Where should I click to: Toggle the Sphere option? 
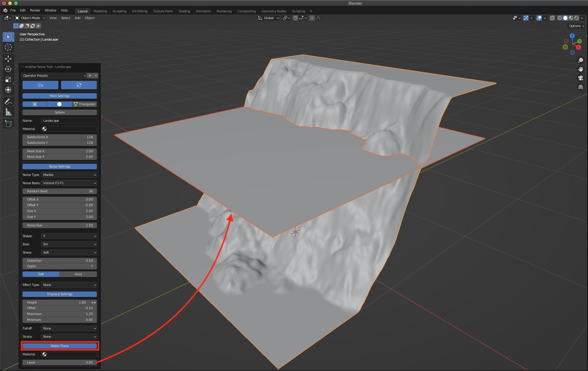(x=60, y=112)
